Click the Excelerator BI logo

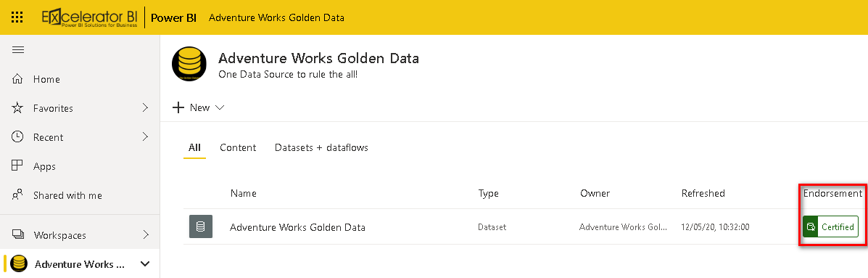coord(90,17)
